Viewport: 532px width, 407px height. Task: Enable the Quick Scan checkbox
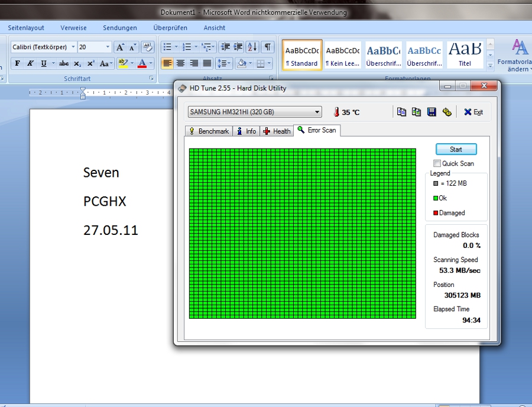(437, 163)
